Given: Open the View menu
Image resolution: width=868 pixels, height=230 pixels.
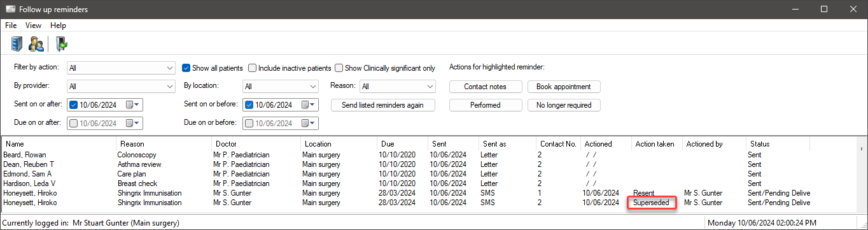Looking at the screenshot, I should pos(33,25).
